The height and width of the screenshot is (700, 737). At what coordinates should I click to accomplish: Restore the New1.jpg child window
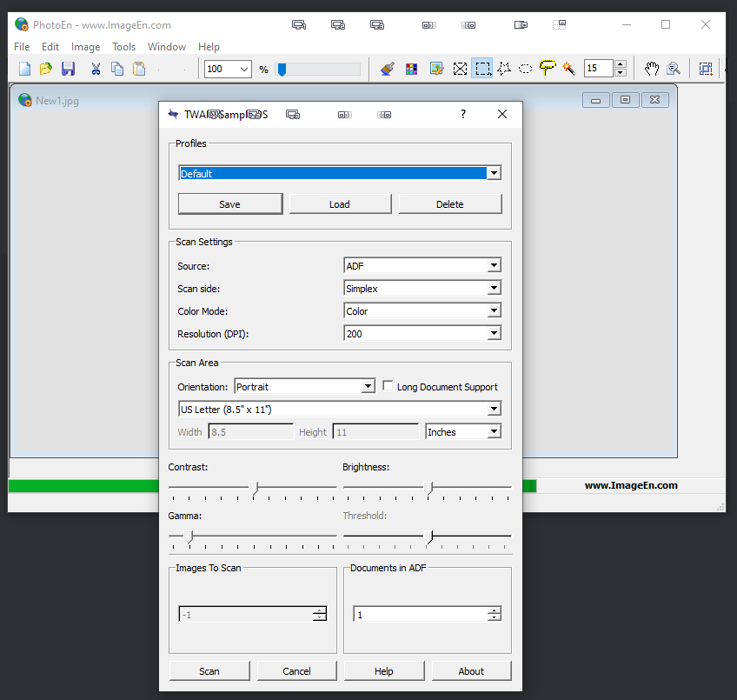click(625, 100)
